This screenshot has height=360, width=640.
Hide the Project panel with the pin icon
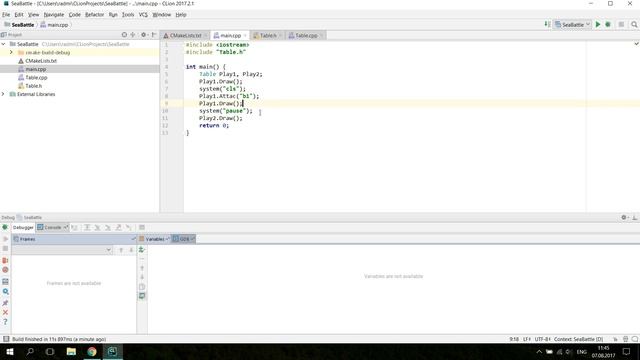pos(154,35)
